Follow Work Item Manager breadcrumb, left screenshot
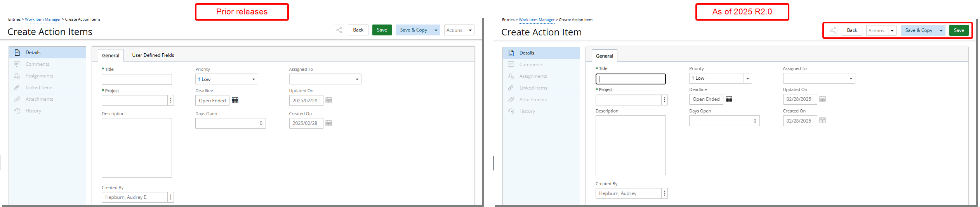980x207 pixels. (43, 19)
